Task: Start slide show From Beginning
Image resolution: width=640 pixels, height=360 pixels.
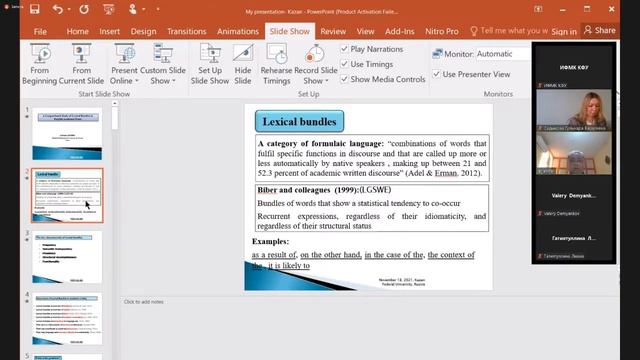Action: 40,64
